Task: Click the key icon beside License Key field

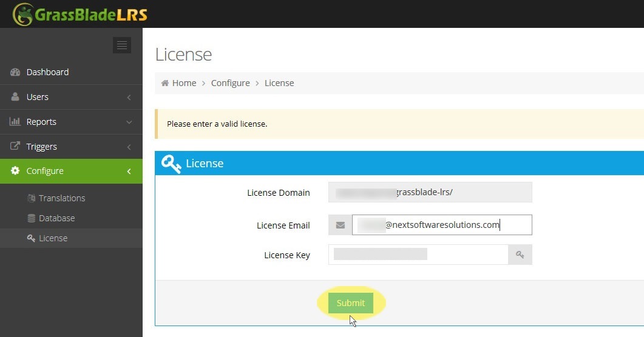Action: tap(520, 255)
